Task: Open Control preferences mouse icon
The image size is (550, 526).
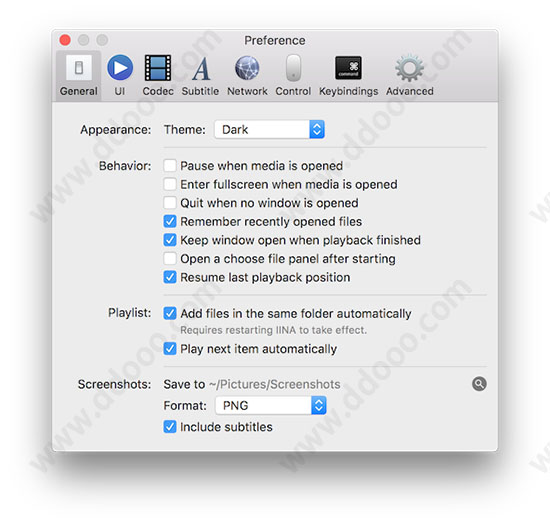Action: point(293,68)
